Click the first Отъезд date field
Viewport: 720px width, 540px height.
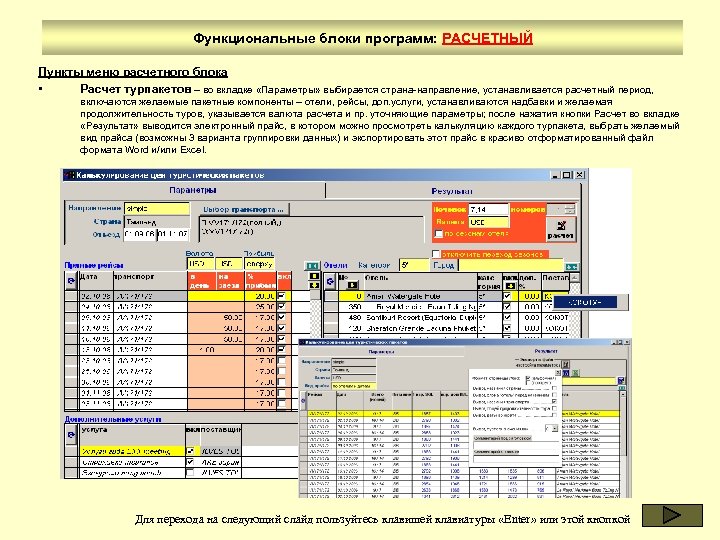(140, 234)
